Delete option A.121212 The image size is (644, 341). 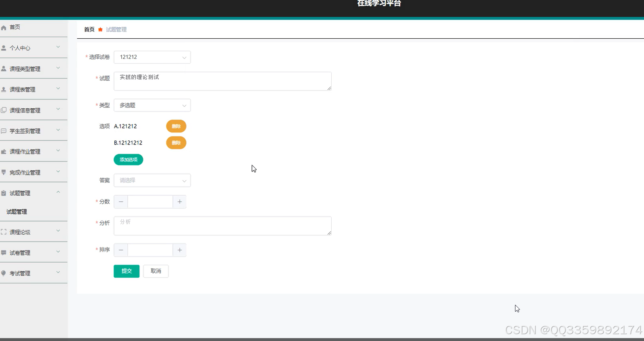tap(176, 126)
